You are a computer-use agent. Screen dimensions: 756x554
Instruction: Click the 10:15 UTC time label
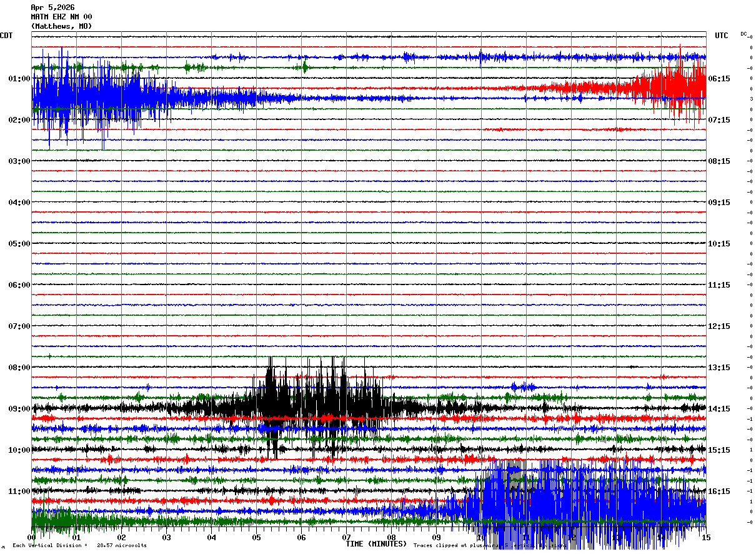(720, 244)
